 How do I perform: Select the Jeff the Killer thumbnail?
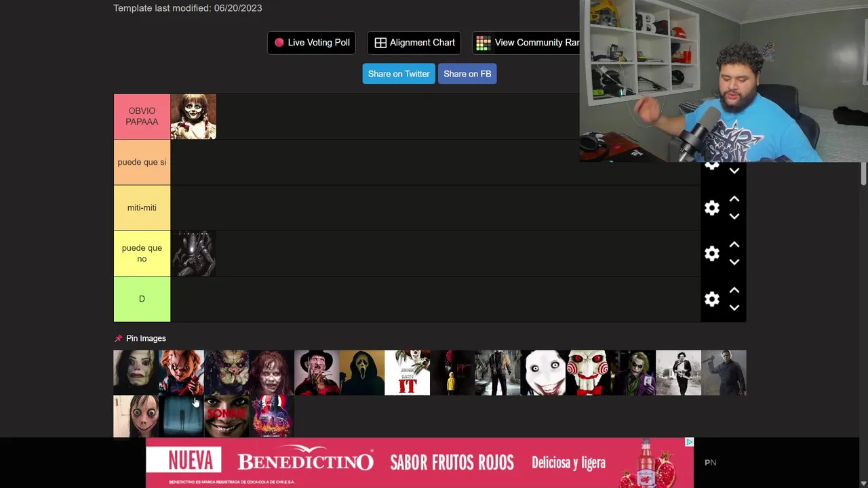pyautogui.click(x=542, y=373)
